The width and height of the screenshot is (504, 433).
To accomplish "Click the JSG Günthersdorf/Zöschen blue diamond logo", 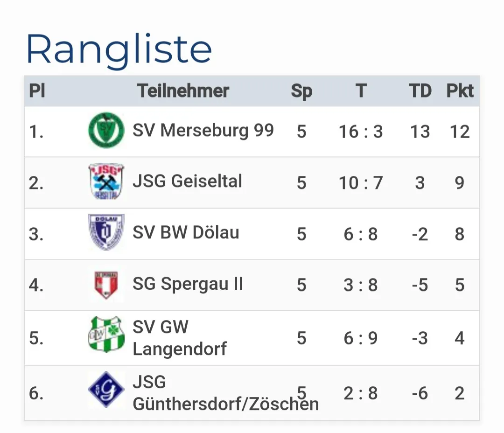I will point(106,389).
